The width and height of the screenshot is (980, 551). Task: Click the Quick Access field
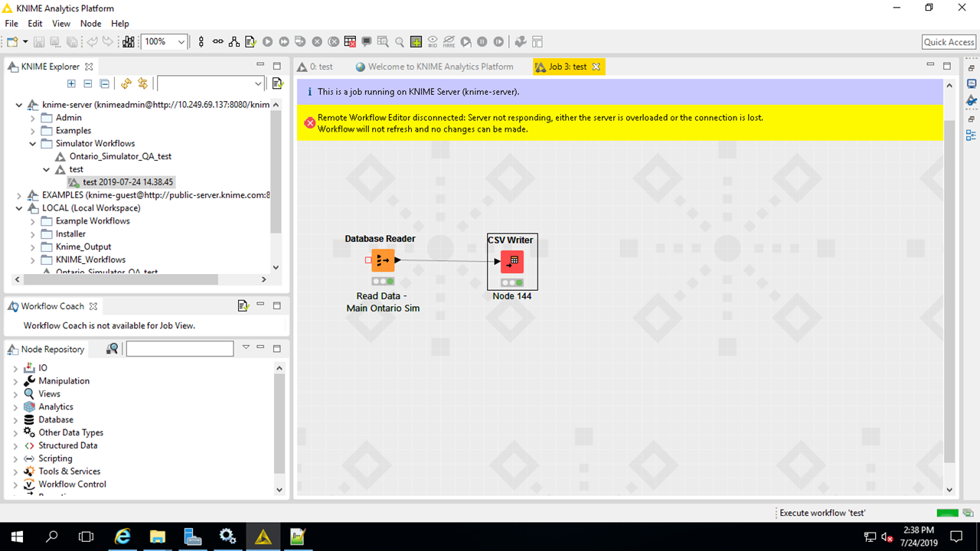tap(949, 42)
